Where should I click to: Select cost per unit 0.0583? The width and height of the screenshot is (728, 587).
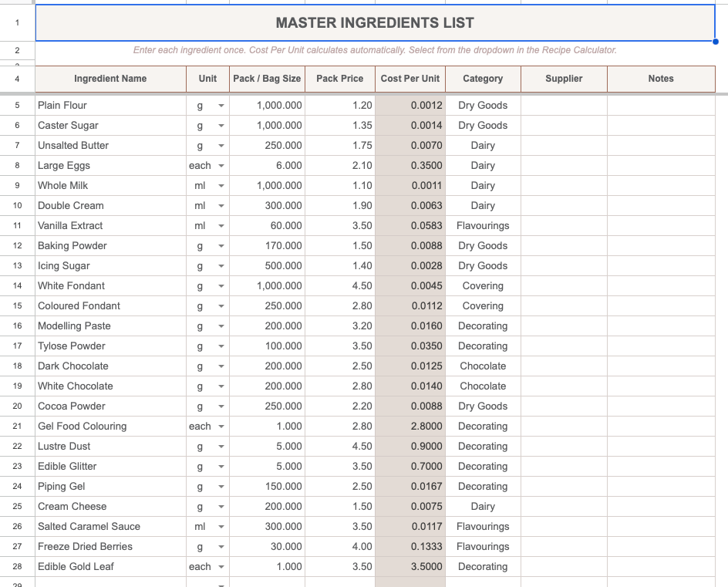click(x=410, y=226)
